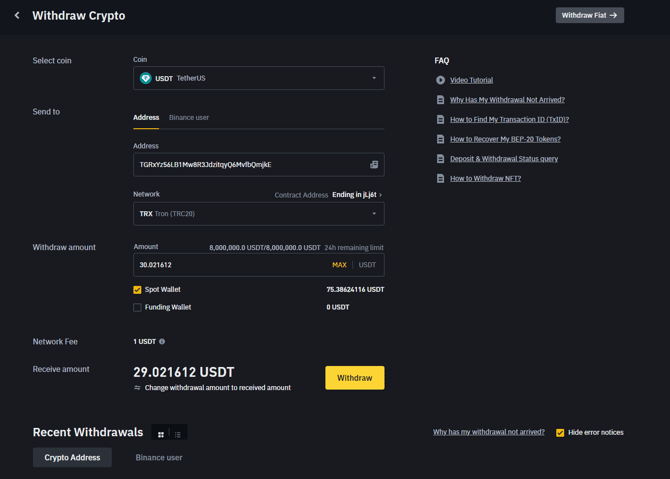Open the Video Tutorial link
Image resolution: width=670 pixels, height=479 pixels.
[x=471, y=80]
